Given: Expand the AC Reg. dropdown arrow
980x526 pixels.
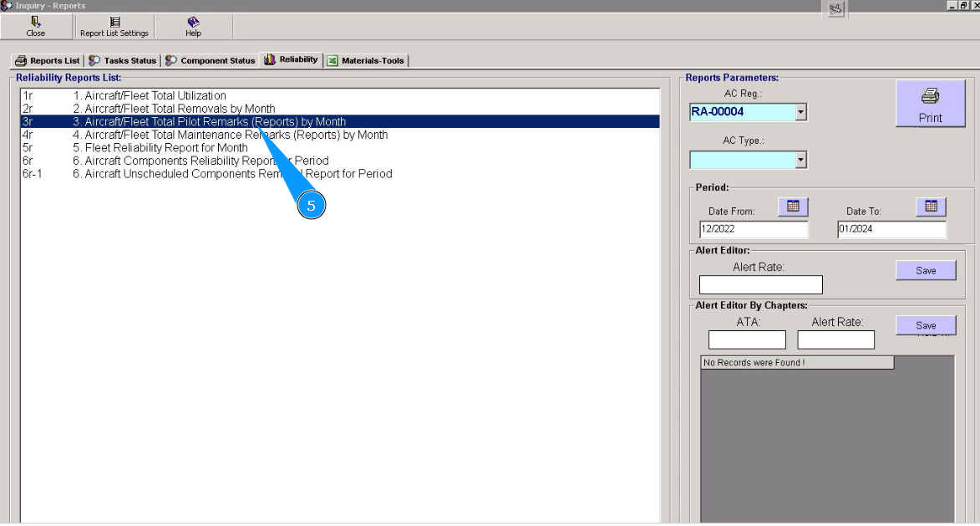Looking at the screenshot, I should 800,112.
